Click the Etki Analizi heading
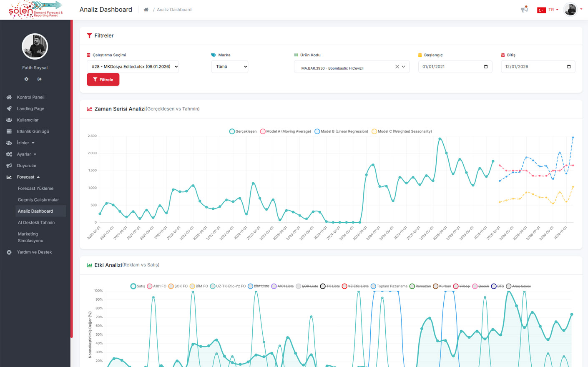 (x=108, y=265)
